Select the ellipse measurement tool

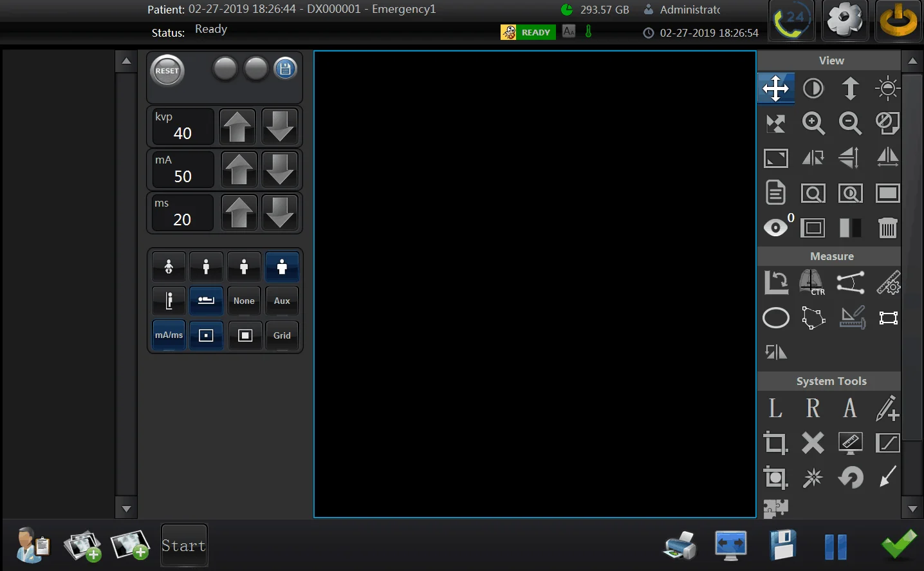[776, 317]
